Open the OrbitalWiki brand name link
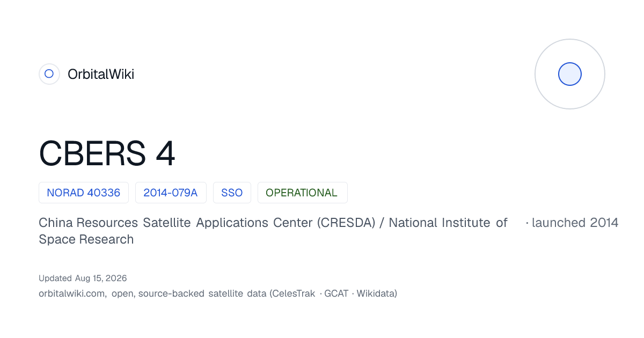 [101, 74]
